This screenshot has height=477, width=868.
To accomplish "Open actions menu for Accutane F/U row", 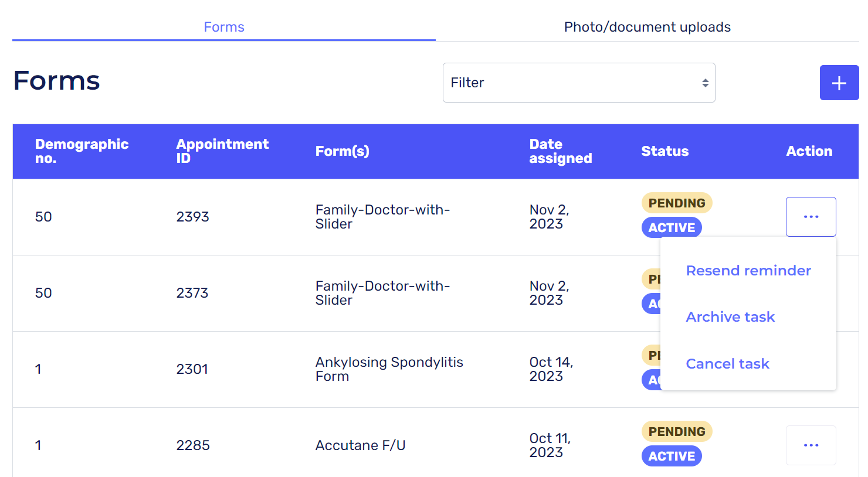I will click(x=811, y=445).
